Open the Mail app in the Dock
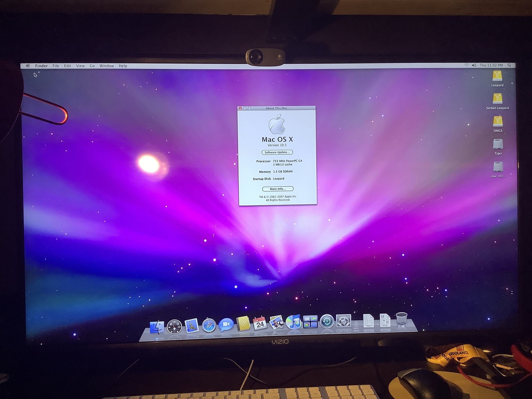Viewport: 532px width, 399px height. click(x=192, y=326)
